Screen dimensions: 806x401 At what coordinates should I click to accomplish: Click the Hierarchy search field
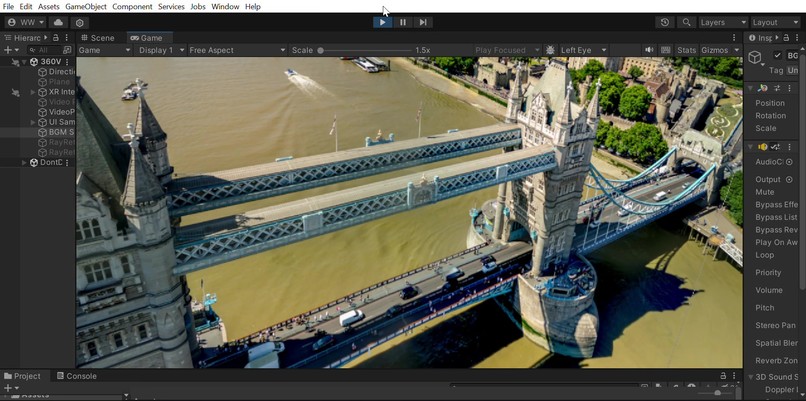(44, 50)
